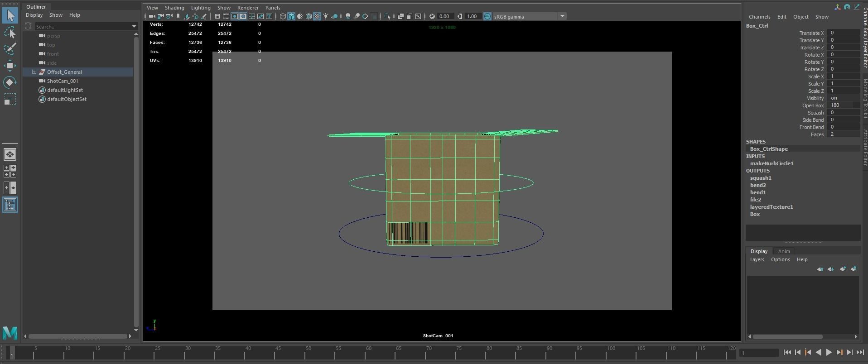
Task: Toggle textured display in viewport
Action: click(317, 16)
